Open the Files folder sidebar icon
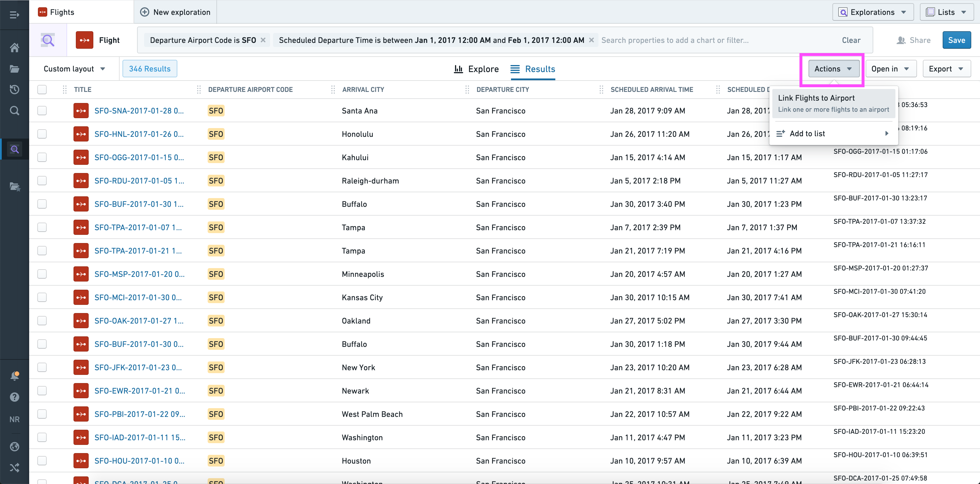 coord(15,69)
